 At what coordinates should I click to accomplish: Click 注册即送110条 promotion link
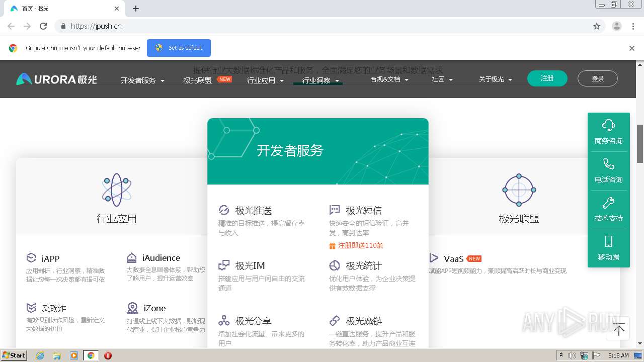(x=361, y=246)
